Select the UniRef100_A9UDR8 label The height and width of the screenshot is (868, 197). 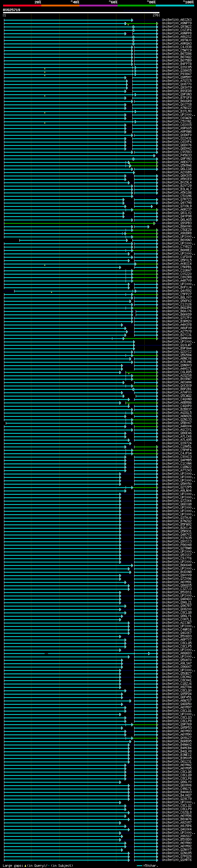coord(177,233)
